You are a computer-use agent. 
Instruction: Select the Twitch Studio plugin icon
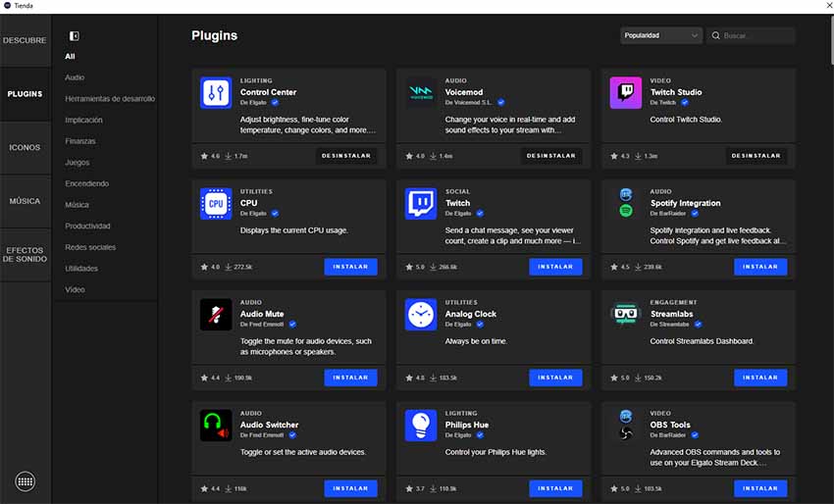pos(625,93)
